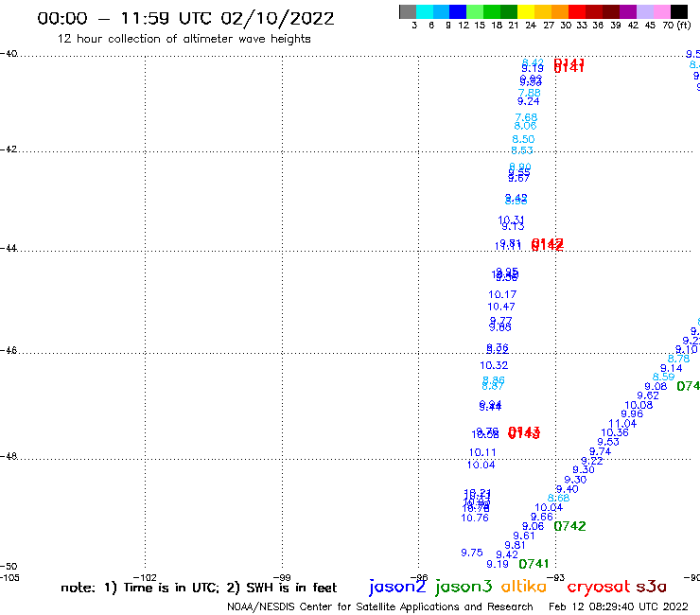700x615 pixels.
Task: Click the jason3 satellite legend label
Action: point(464,587)
